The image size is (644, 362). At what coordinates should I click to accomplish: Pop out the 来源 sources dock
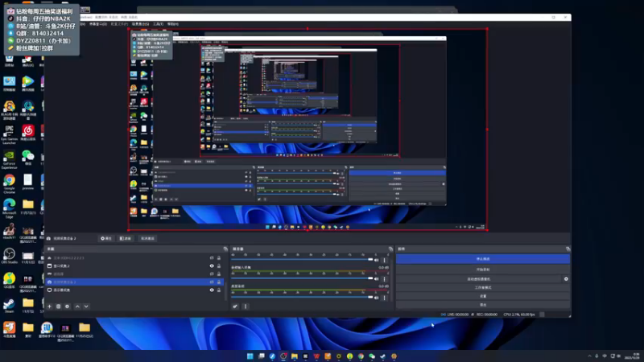point(225,249)
